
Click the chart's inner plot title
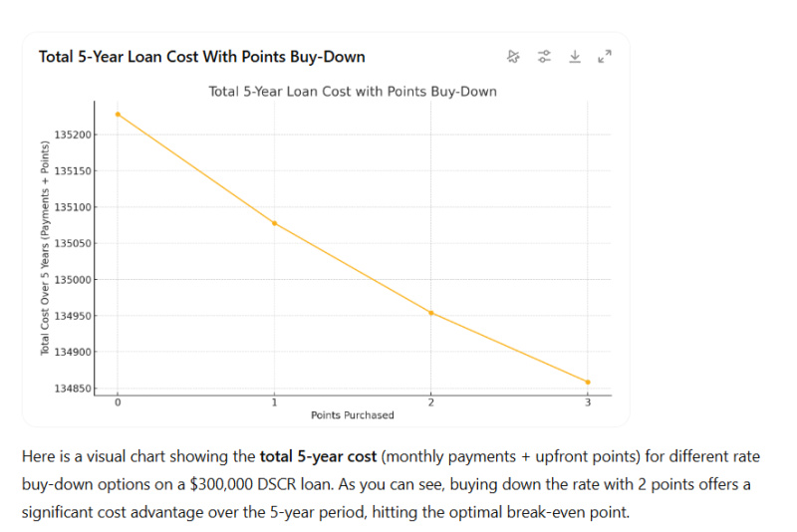coord(352,92)
